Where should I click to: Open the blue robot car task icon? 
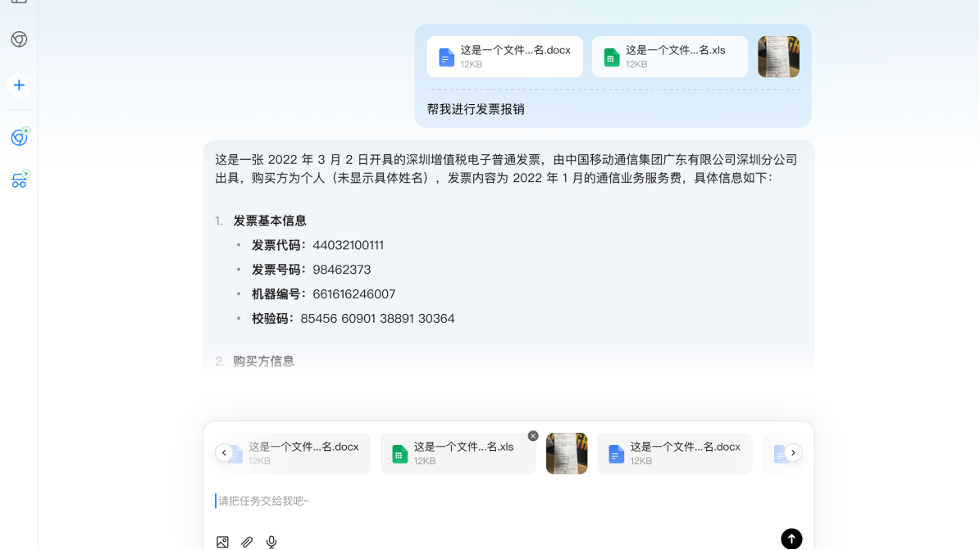point(19,180)
